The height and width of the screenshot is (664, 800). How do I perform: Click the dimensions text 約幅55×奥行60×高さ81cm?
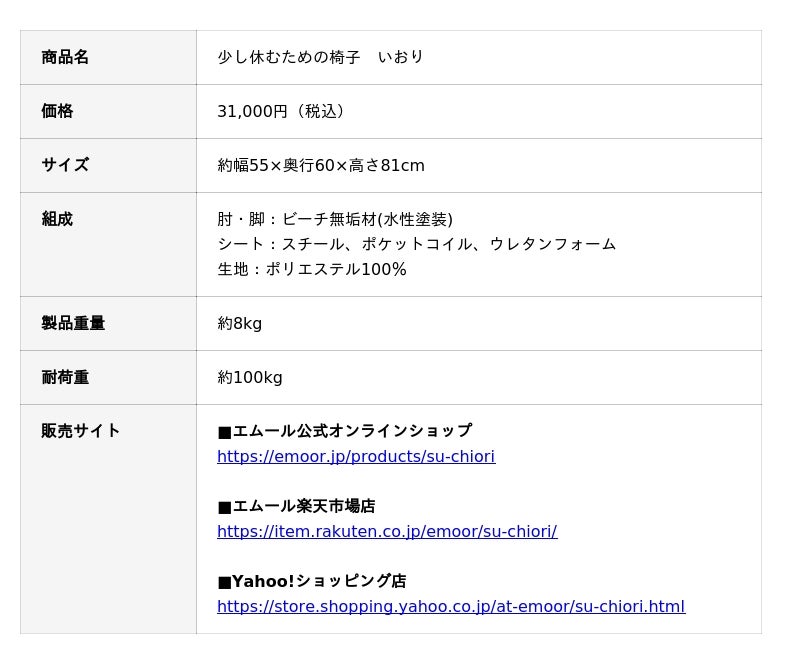coord(321,165)
